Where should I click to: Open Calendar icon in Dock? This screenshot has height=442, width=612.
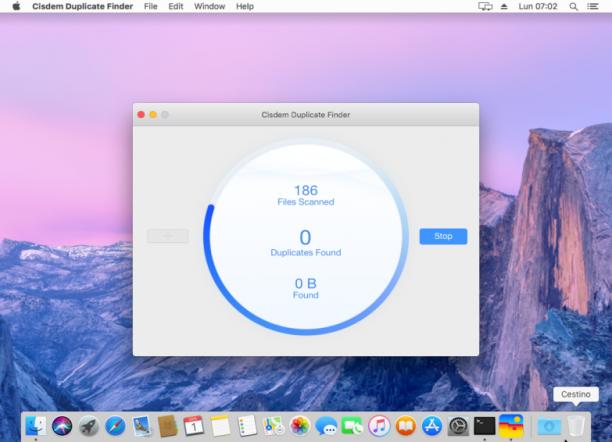coord(194,426)
